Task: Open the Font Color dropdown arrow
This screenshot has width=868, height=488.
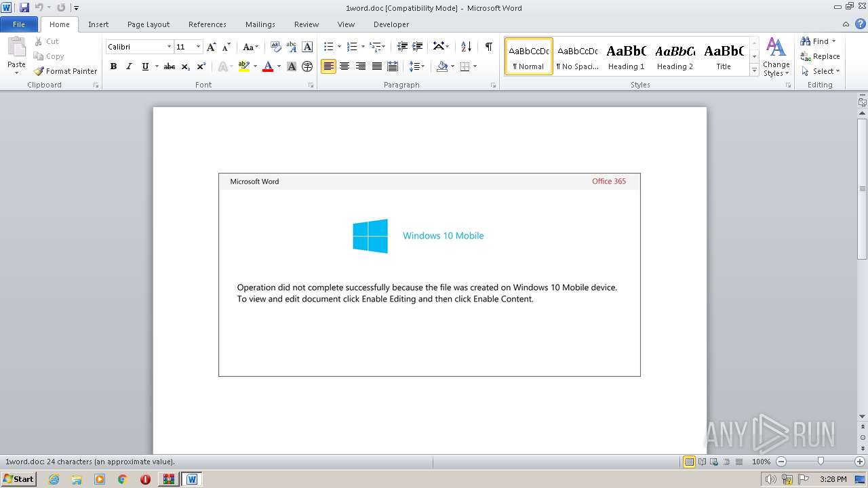Action: (279, 66)
